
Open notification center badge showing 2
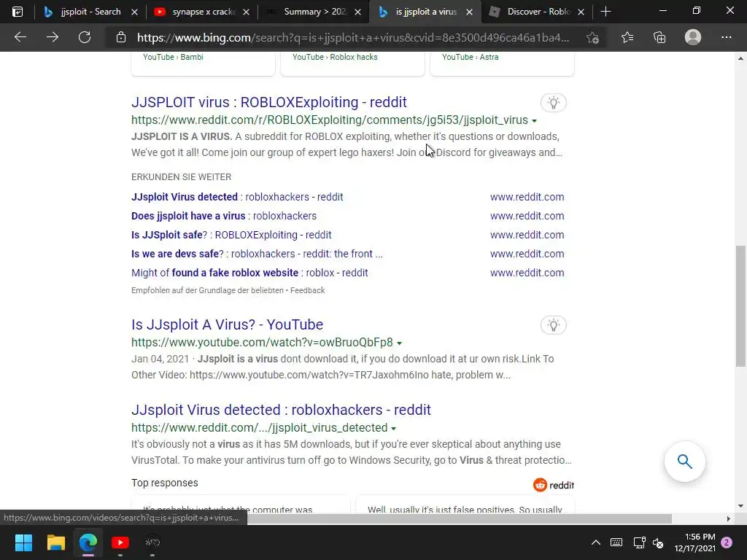pos(727,542)
